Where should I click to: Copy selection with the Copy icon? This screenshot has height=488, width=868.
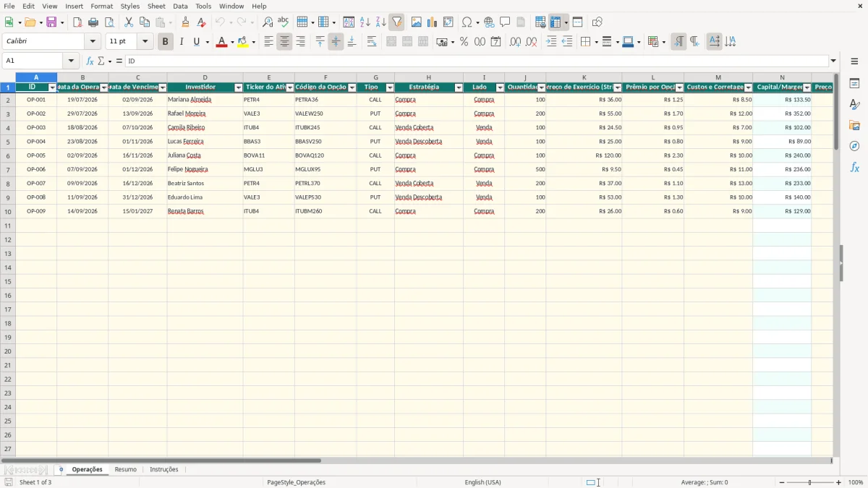point(145,22)
